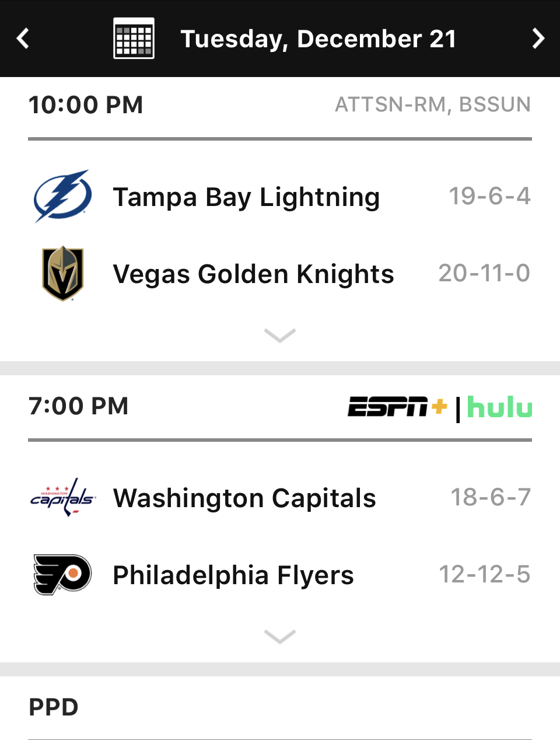Go to the previous day arrow
The height and width of the screenshot is (740, 560).
(x=23, y=39)
